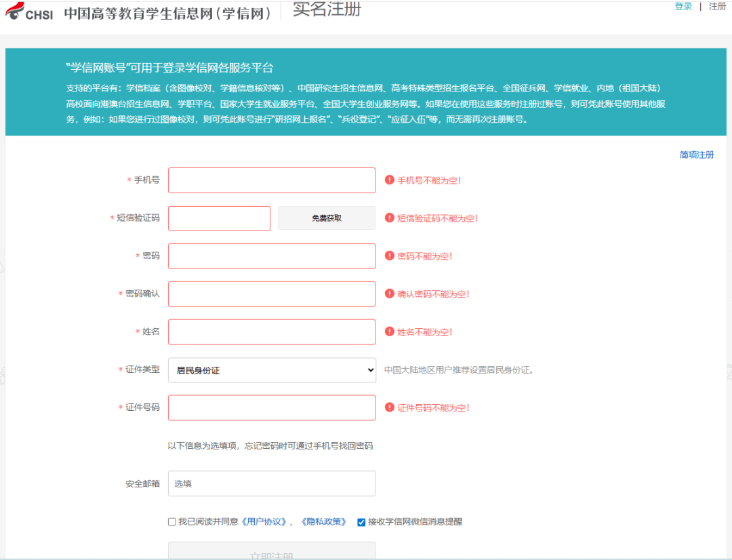732x560 pixels.
Task: Click the ID number error warning icon
Action: click(x=390, y=407)
